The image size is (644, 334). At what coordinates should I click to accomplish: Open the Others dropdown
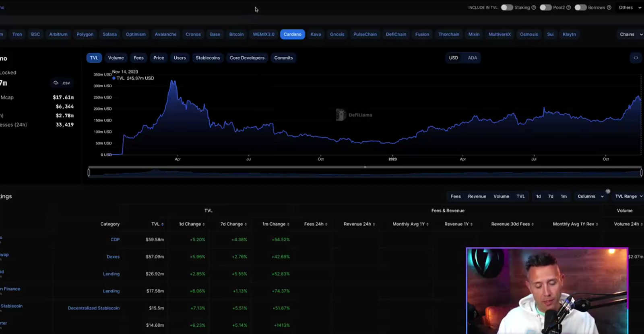point(630,8)
